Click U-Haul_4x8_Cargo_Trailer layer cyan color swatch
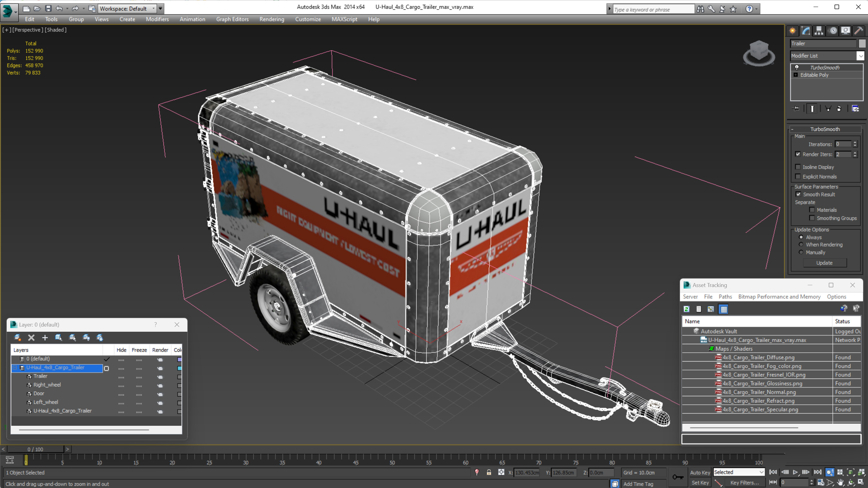Image resolution: width=868 pixels, height=488 pixels. (179, 368)
